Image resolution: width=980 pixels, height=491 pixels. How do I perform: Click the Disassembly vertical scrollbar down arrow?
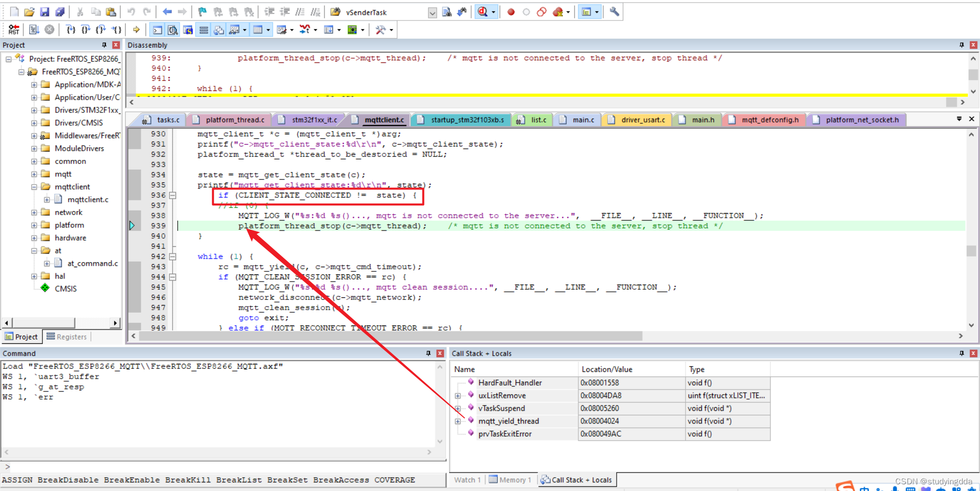point(973,91)
